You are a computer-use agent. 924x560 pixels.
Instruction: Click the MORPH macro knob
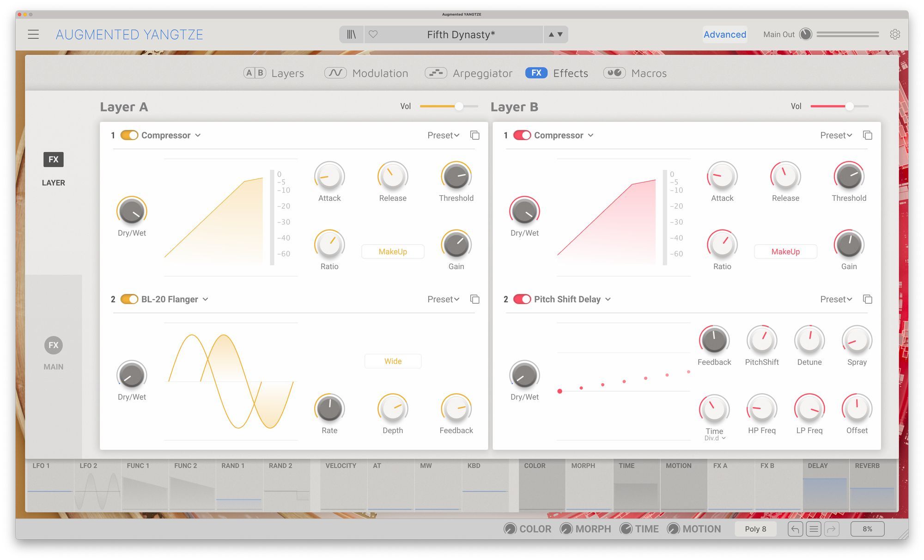(566, 529)
